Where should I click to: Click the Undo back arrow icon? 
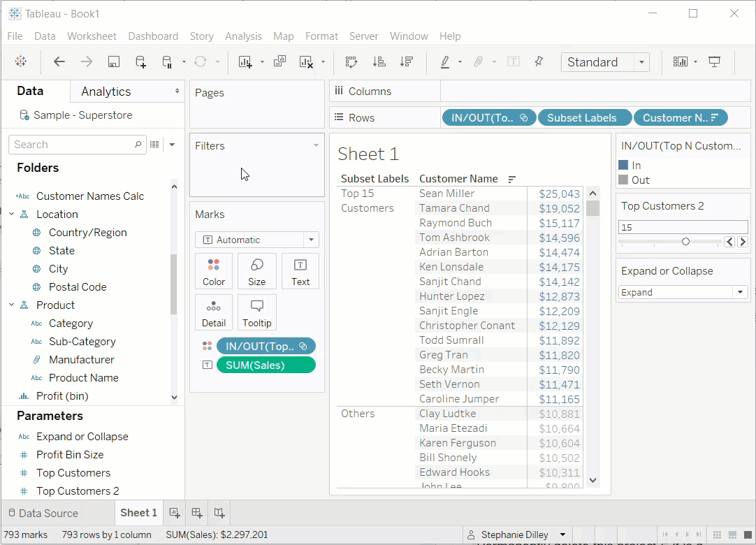pos(59,61)
